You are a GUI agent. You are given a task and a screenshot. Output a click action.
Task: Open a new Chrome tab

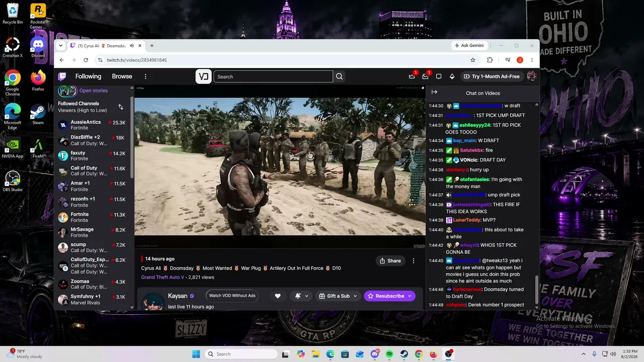click(152, 46)
